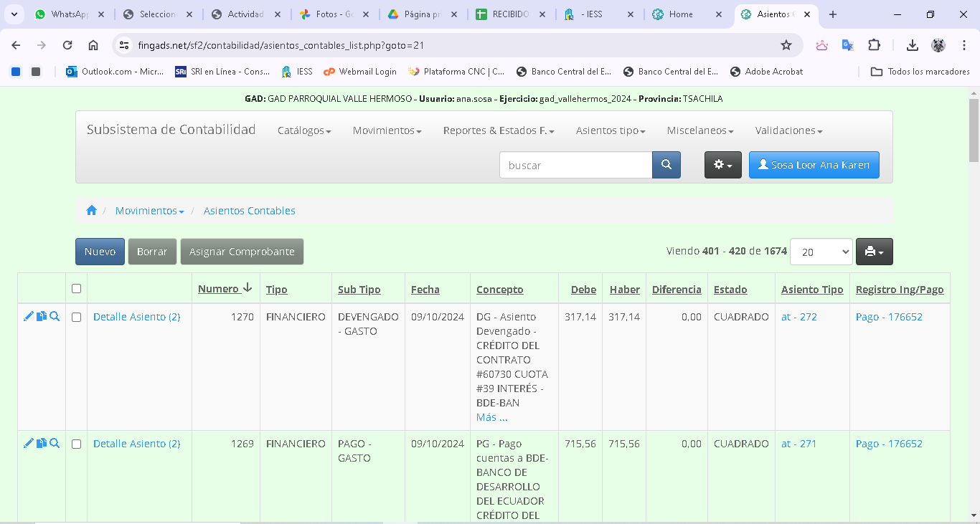Click the printer icon button
Viewport: 980px width, 524px height.
[x=874, y=252]
